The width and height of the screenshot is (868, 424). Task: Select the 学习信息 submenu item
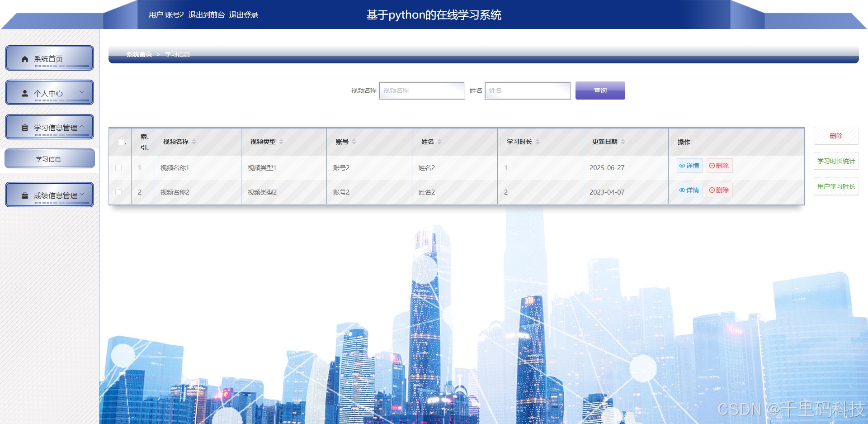[49, 159]
